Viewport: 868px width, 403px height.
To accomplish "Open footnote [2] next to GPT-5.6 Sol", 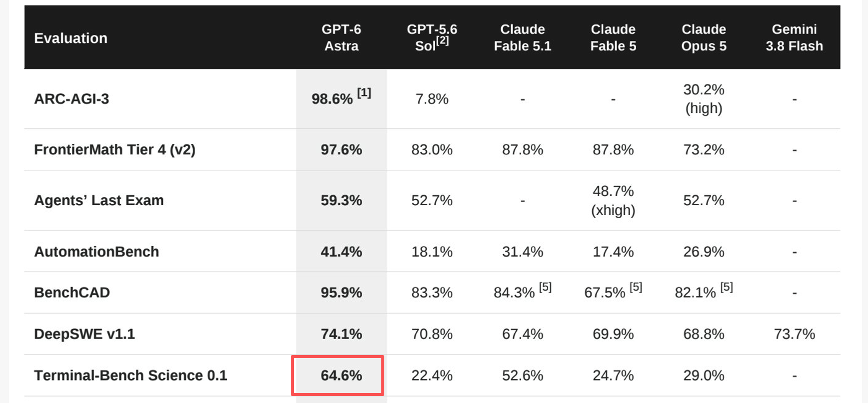I will coord(442,40).
